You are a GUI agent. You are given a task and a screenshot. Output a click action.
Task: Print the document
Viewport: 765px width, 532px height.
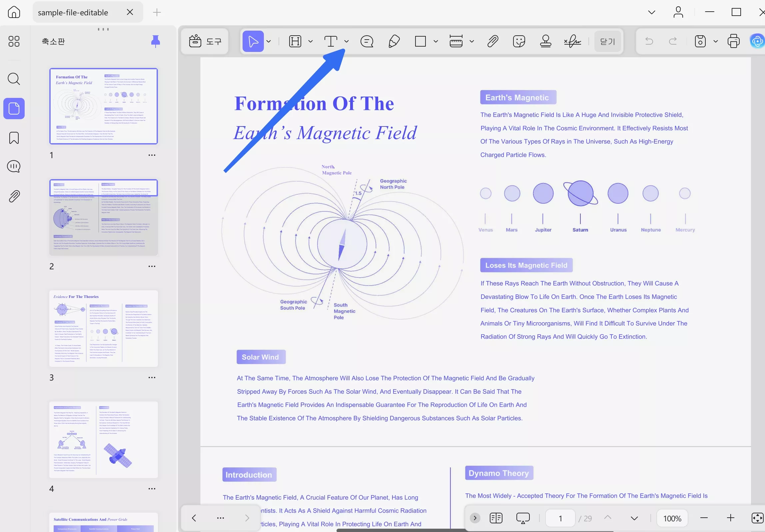734,41
